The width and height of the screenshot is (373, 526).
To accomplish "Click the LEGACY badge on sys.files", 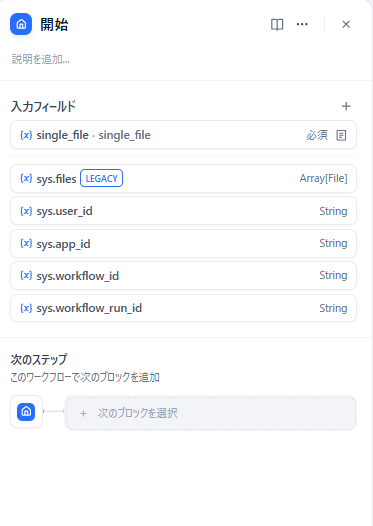I will (x=101, y=178).
